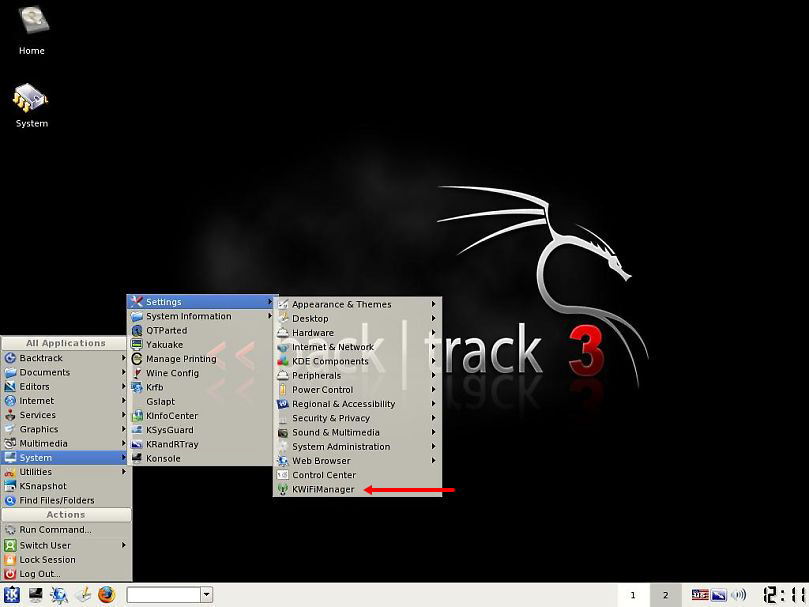The height and width of the screenshot is (607, 809).
Task: Click the volume speaker icon in the tray
Action: [x=738, y=595]
